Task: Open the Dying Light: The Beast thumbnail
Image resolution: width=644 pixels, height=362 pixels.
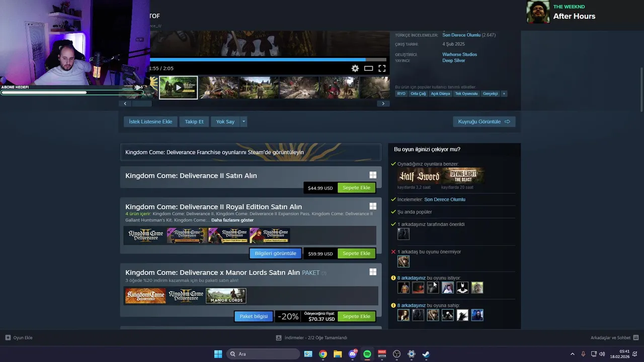Action: 463,176
